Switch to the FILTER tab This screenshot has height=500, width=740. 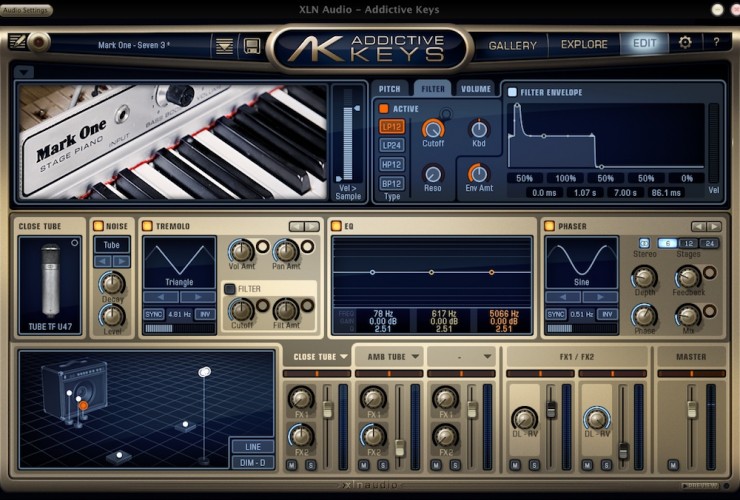[x=433, y=89]
